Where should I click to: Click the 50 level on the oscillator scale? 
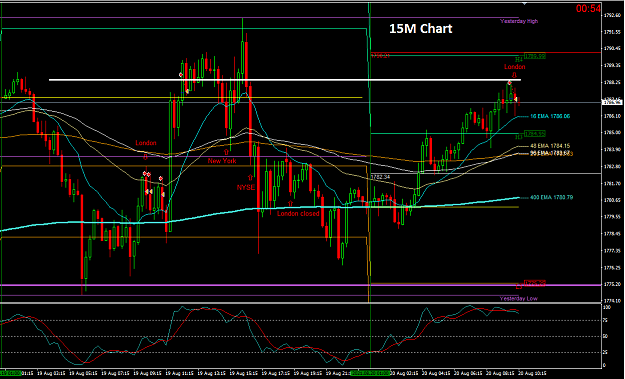click(x=606, y=337)
